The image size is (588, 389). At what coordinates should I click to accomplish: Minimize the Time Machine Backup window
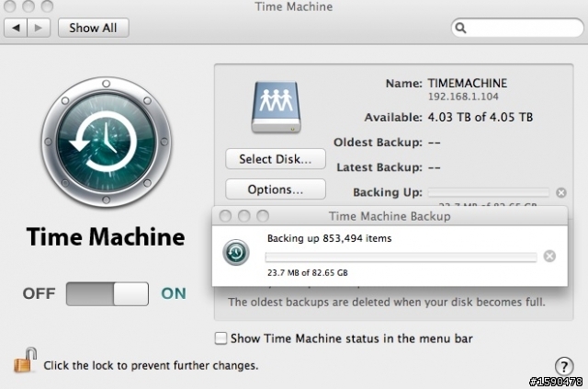click(244, 216)
